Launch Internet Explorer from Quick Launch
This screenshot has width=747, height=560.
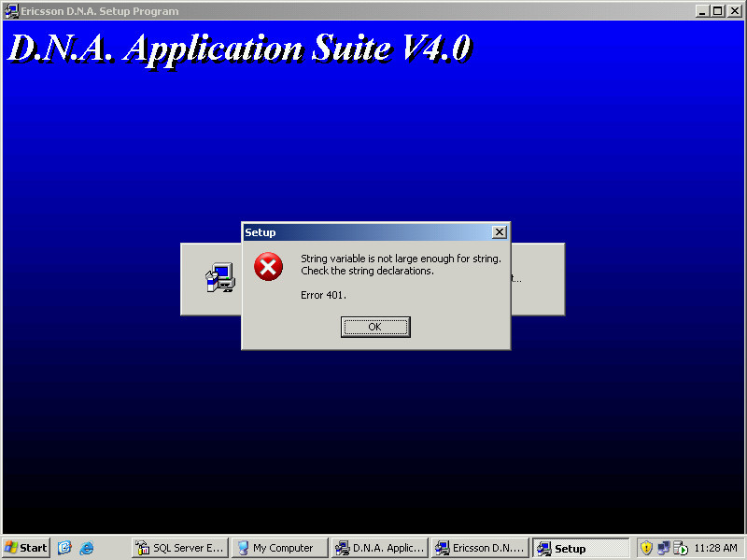[x=87, y=548]
